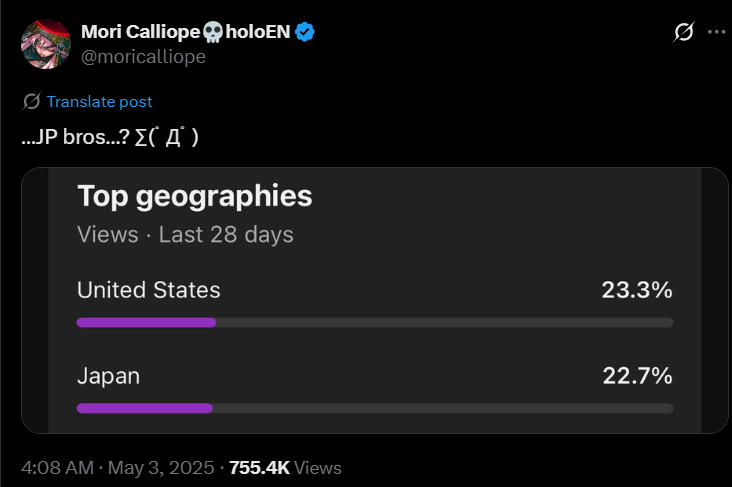This screenshot has width=732, height=487.
Task: Open the @moricalliope handle link
Action: click(x=143, y=57)
